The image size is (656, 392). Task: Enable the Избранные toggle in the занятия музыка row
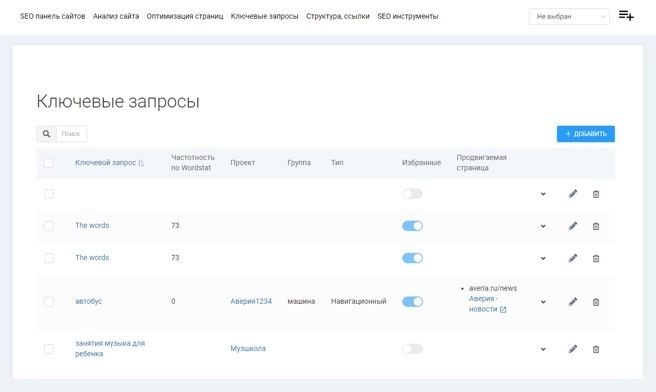pyautogui.click(x=413, y=349)
